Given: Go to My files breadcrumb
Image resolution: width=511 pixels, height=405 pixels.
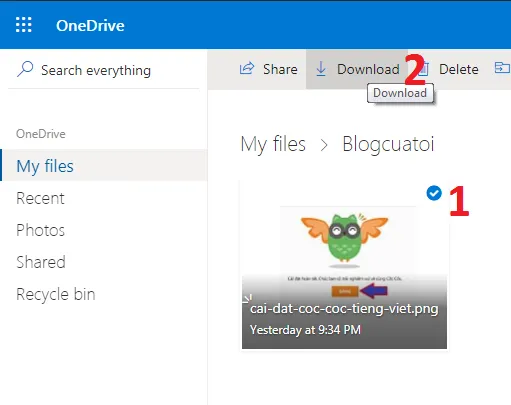Looking at the screenshot, I should (273, 144).
